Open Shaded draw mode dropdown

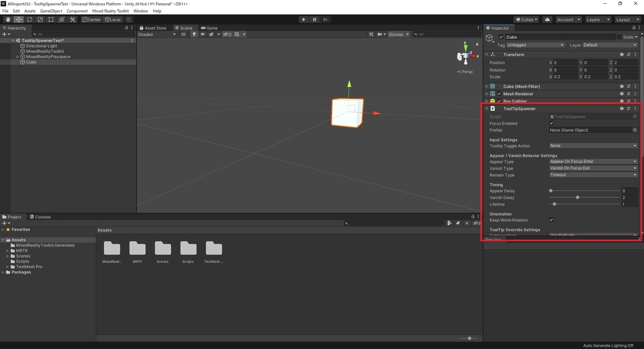point(157,34)
